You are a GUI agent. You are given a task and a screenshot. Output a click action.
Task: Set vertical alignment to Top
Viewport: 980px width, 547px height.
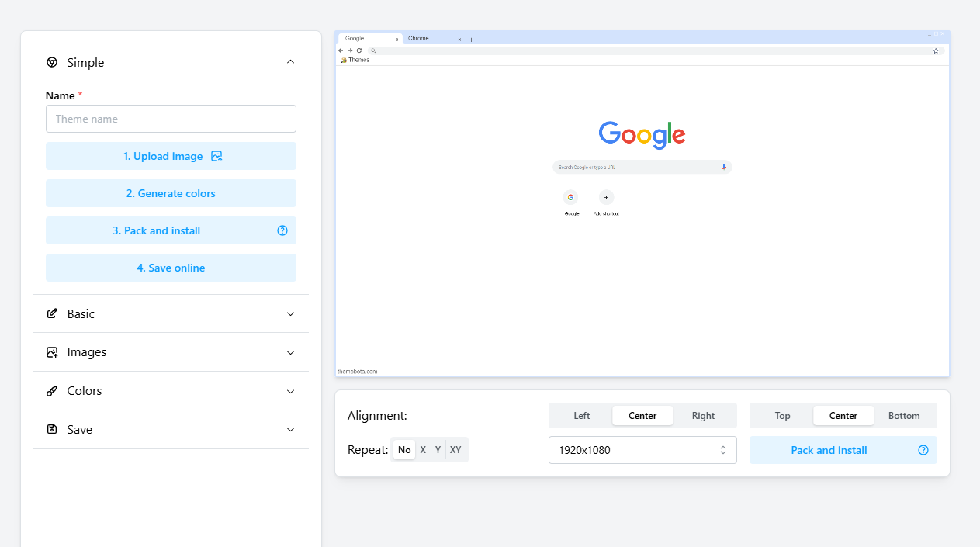pyautogui.click(x=783, y=416)
